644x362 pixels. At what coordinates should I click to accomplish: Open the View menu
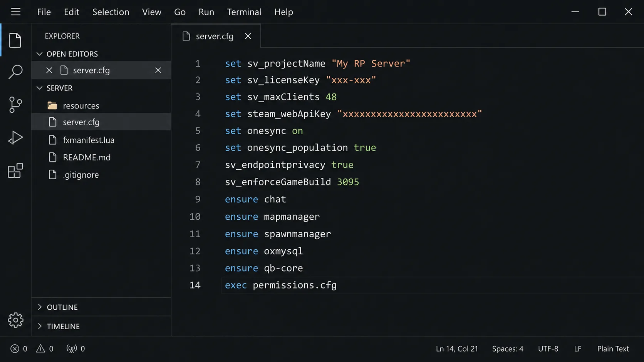click(x=152, y=12)
